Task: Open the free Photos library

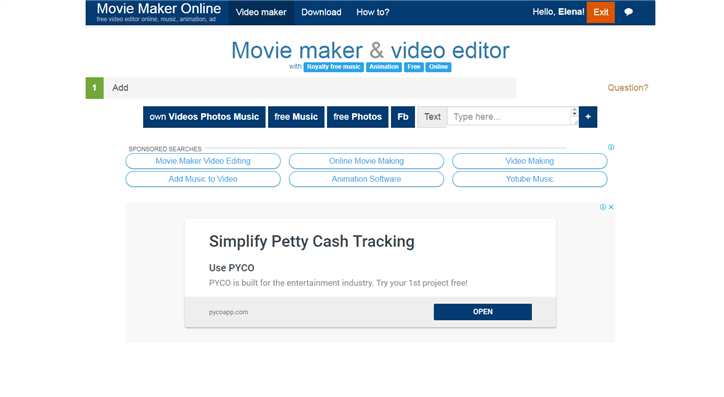Action: click(x=357, y=117)
